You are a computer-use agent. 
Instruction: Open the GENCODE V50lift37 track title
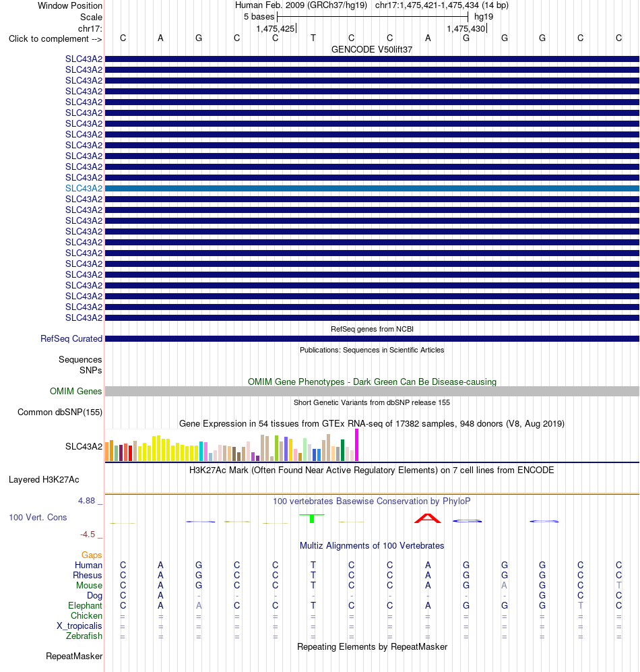(x=372, y=50)
